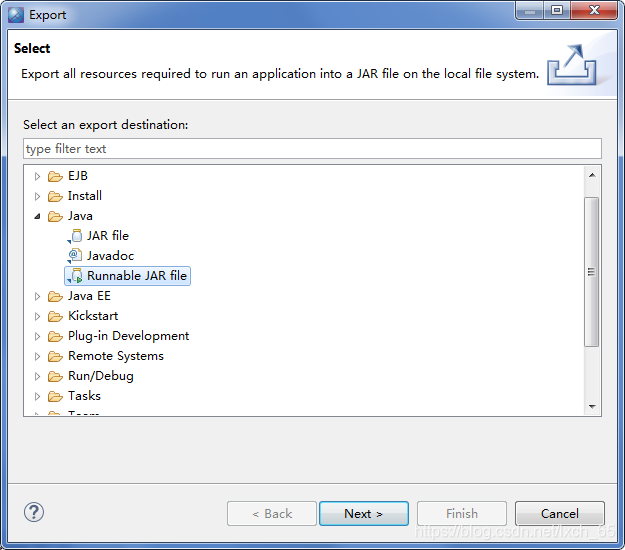Click the Install folder icon
The height and width of the screenshot is (550, 625).
(x=55, y=196)
